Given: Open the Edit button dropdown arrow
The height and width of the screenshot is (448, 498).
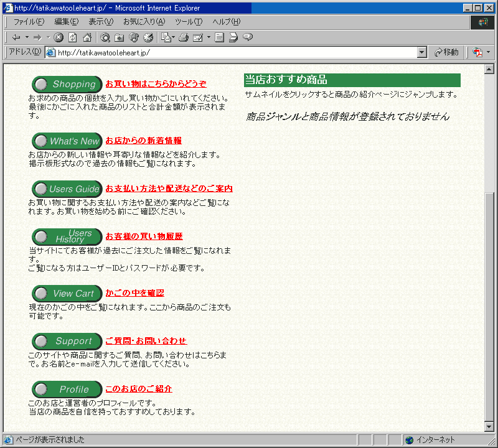Looking at the screenshot, I should point(209,37).
